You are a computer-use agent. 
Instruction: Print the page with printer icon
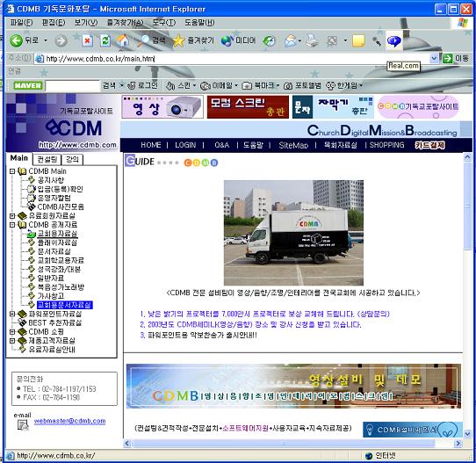pos(312,40)
